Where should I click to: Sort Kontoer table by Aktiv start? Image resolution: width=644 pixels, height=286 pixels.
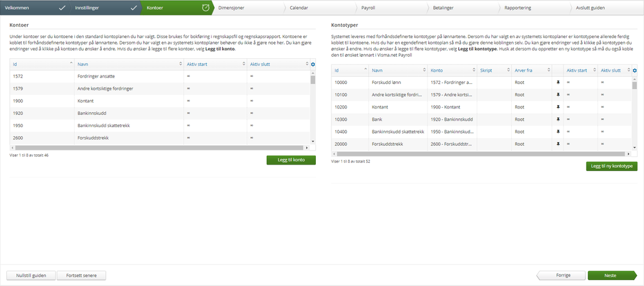pyautogui.click(x=215, y=64)
